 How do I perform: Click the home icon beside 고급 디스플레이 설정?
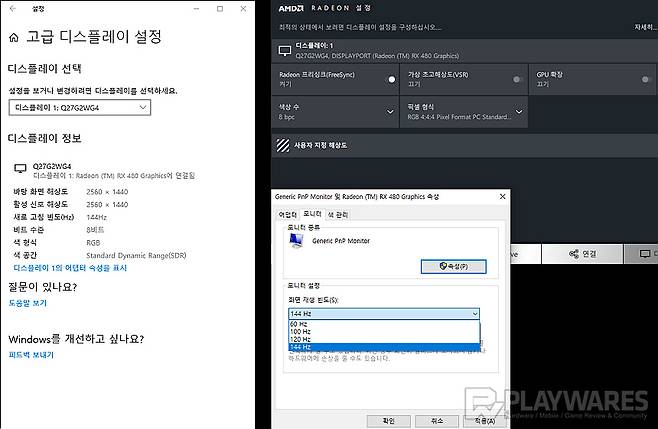(x=13, y=39)
